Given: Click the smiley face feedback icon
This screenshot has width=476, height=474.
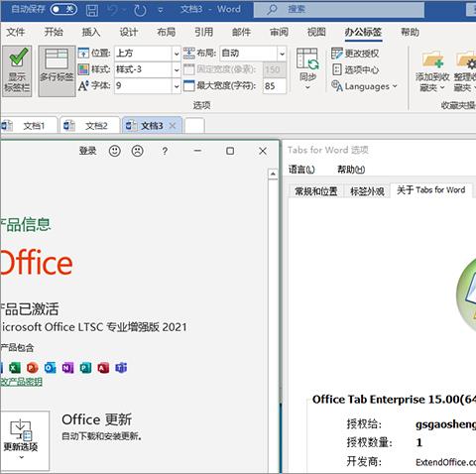Looking at the screenshot, I should pos(115,151).
